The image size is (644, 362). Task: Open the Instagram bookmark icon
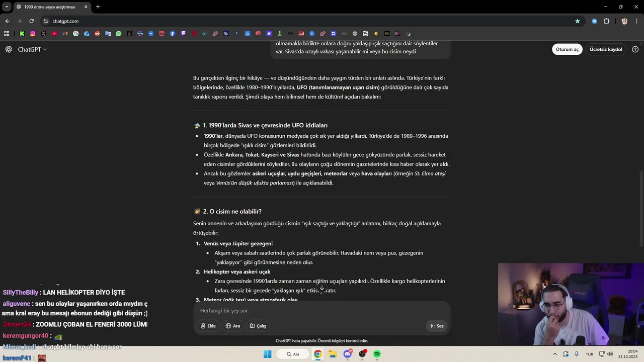point(33,34)
